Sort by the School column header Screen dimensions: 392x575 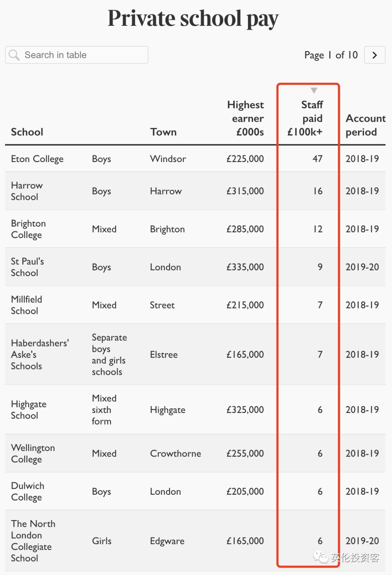pyautogui.click(x=27, y=132)
